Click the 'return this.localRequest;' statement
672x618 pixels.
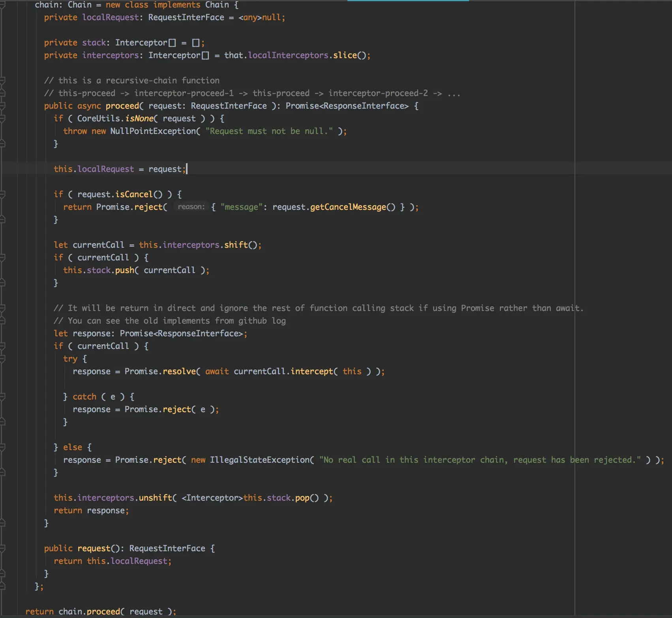(x=113, y=561)
